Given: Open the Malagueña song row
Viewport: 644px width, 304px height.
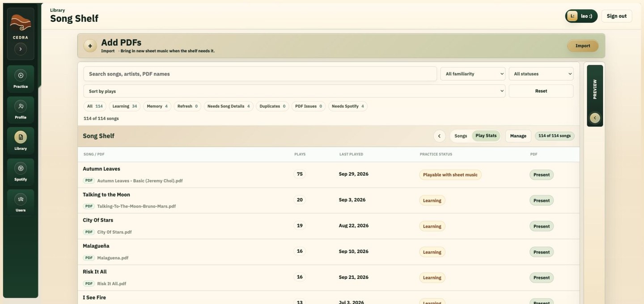Looking at the screenshot, I should pos(329,252).
